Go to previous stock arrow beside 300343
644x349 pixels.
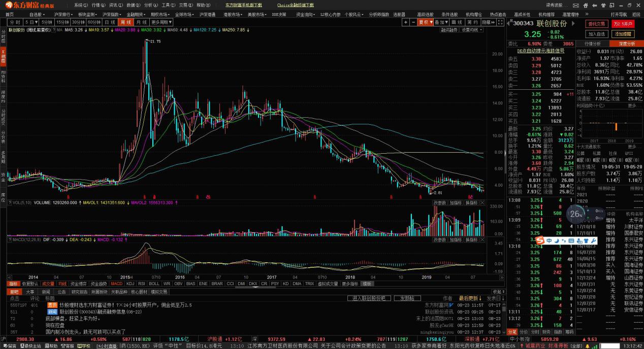pyautogui.click(x=509, y=23)
